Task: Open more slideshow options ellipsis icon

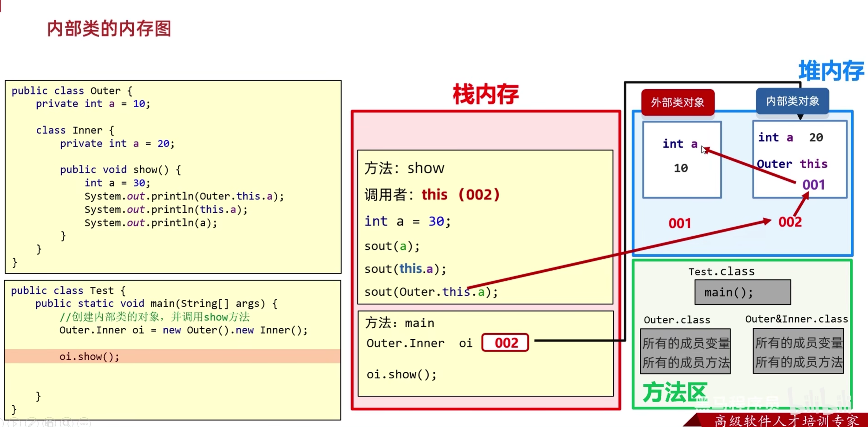Action: pos(84,424)
